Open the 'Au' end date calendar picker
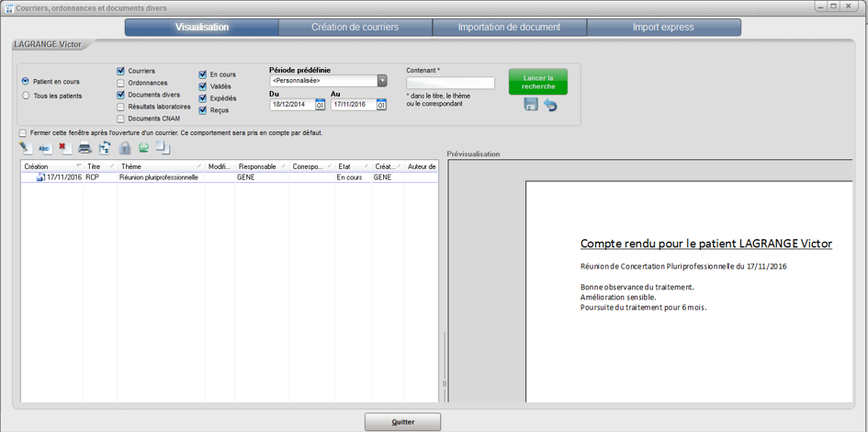The height and width of the screenshot is (432, 868). [x=381, y=105]
